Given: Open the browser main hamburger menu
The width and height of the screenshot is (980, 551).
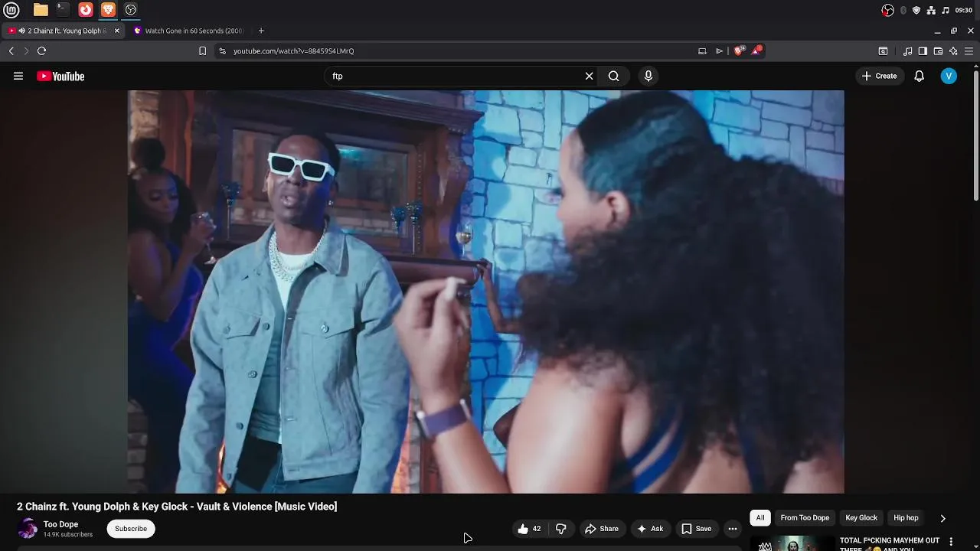Looking at the screenshot, I should tap(969, 51).
